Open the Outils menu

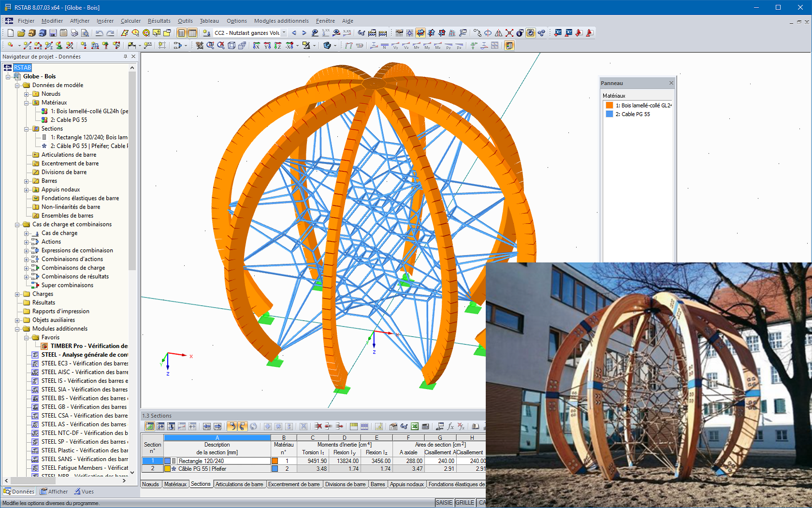click(x=185, y=21)
